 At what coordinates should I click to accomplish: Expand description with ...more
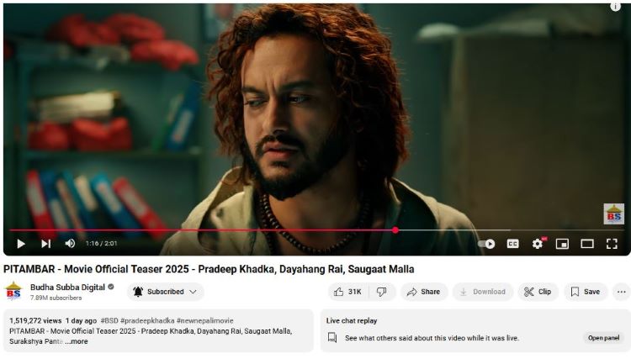coord(77,341)
